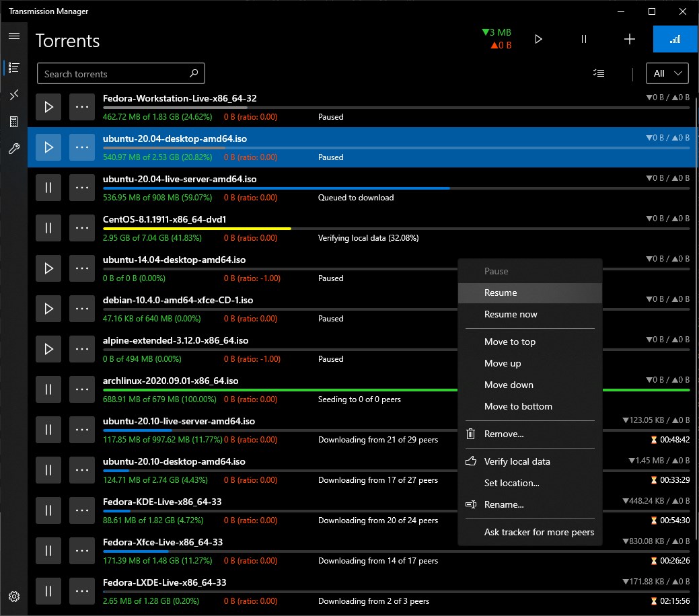Viewport: 699px width, 616px height.
Task: Open more options for Fedora-Workstation-Live-x86_64-32
Action: click(82, 107)
